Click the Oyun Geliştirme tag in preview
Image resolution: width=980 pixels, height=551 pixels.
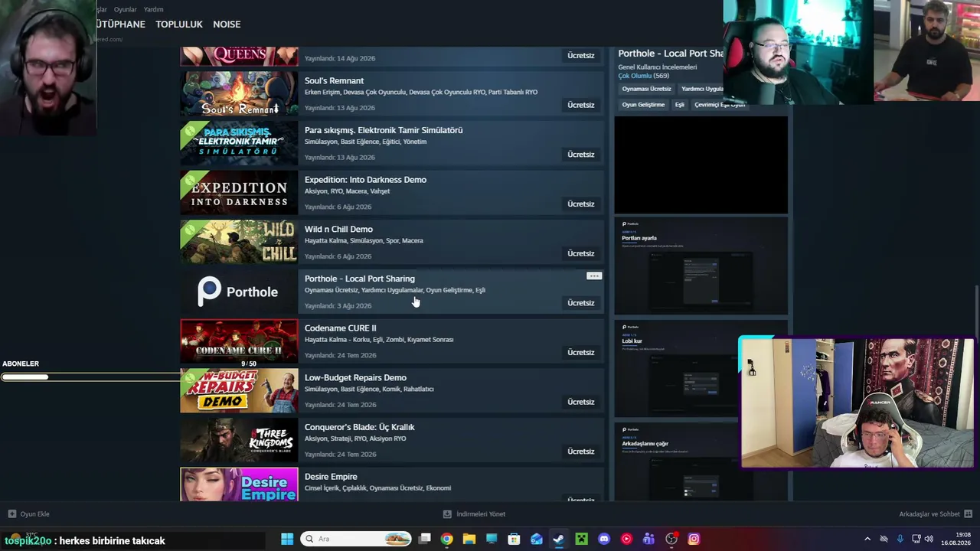pos(643,105)
